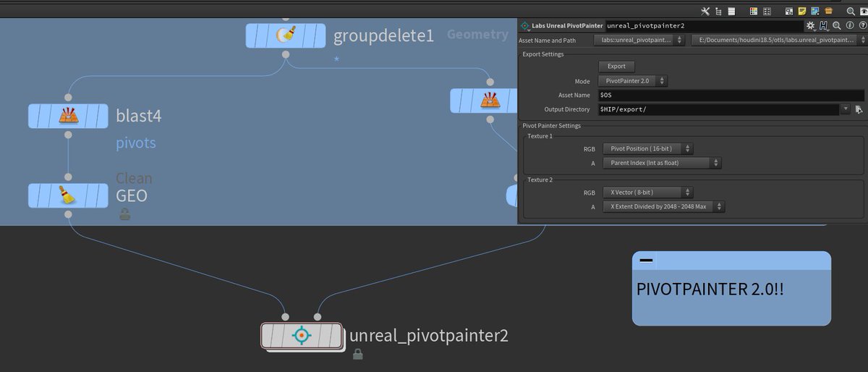The height and width of the screenshot is (372, 868).
Task: Click the unreal_pivotpainter2 node label
Action: point(429,335)
